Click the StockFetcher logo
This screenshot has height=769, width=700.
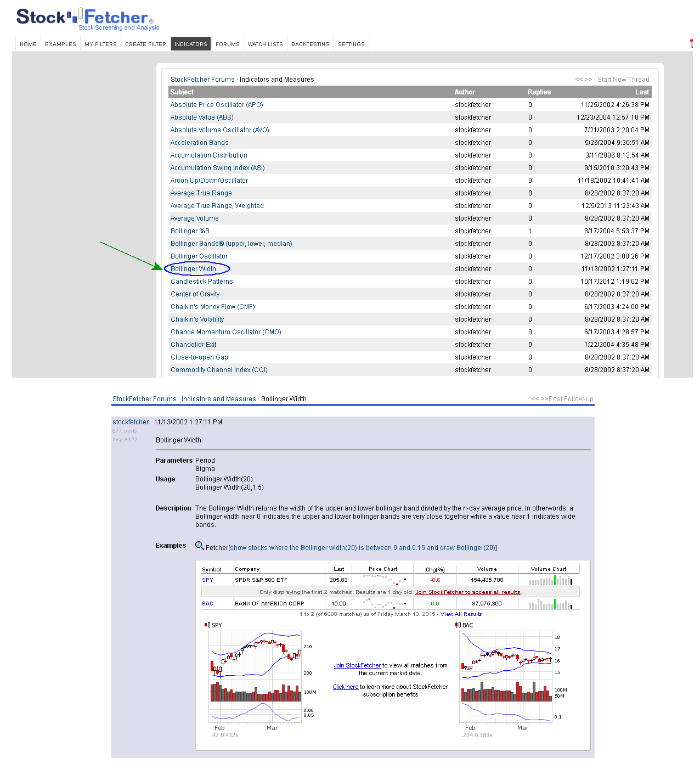pyautogui.click(x=88, y=19)
